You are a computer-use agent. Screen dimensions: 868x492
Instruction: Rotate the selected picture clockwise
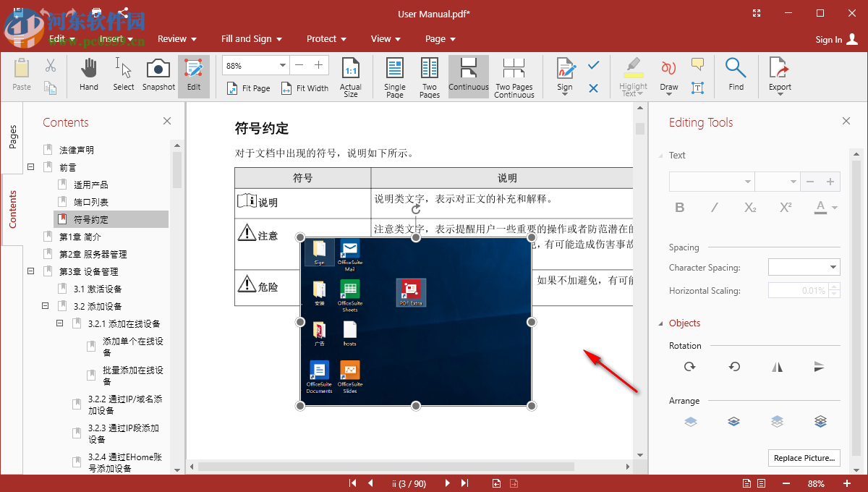tap(689, 367)
